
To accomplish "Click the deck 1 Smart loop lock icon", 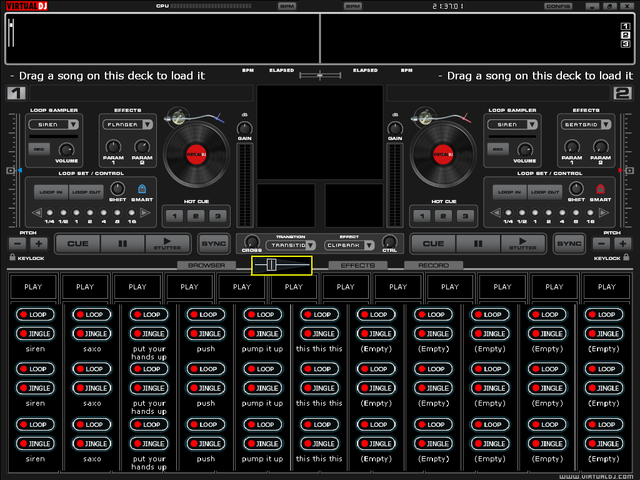I will [142, 189].
